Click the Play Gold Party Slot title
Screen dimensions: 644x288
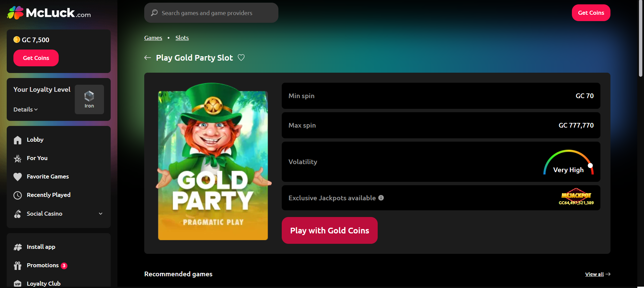[194, 58]
